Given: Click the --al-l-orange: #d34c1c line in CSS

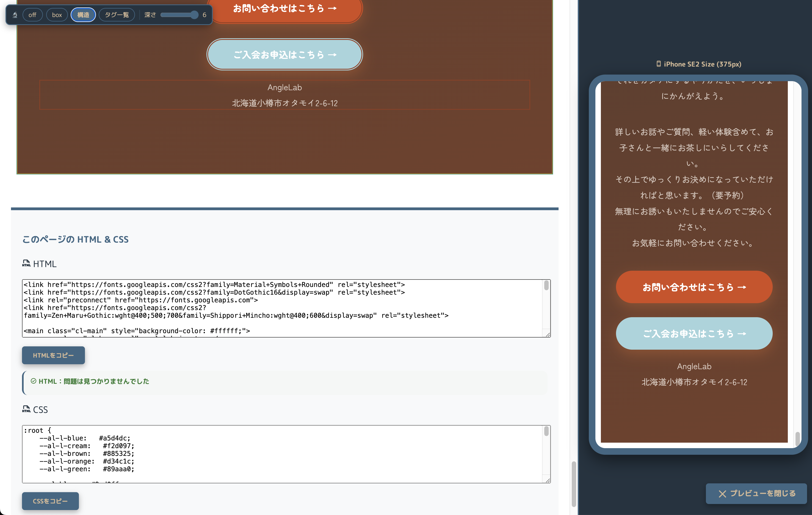Looking at the screenshot, I should [x=87, y=461].
